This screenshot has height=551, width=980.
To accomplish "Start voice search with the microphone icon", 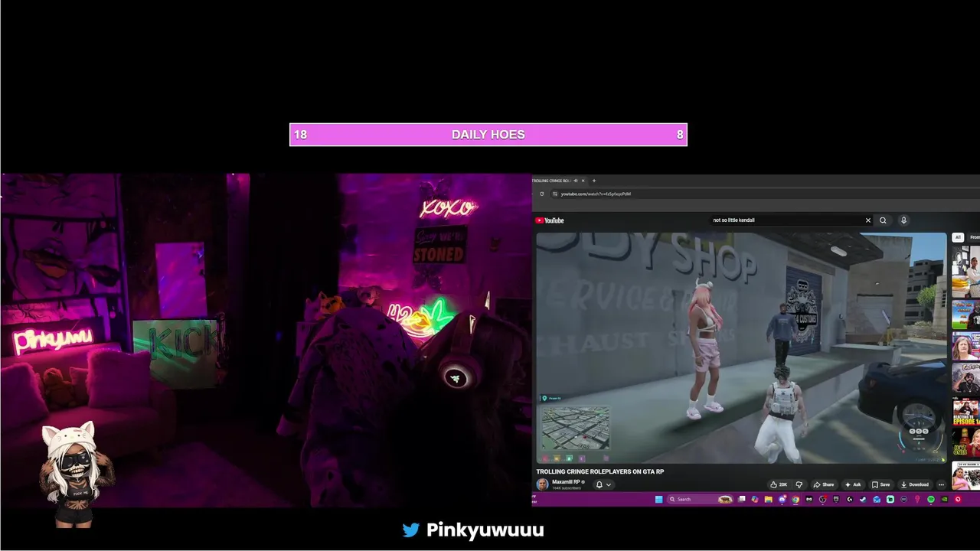I will [x=903, y=220].
